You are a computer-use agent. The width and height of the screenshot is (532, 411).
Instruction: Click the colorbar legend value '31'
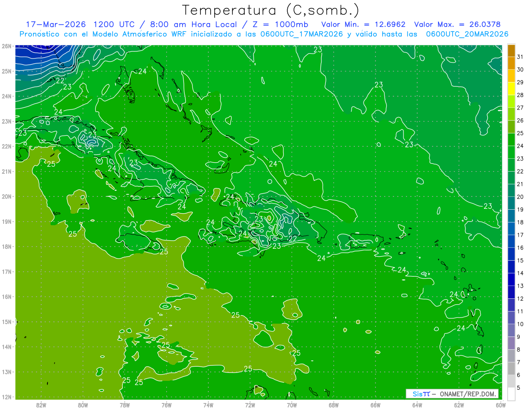pos(520,57)
